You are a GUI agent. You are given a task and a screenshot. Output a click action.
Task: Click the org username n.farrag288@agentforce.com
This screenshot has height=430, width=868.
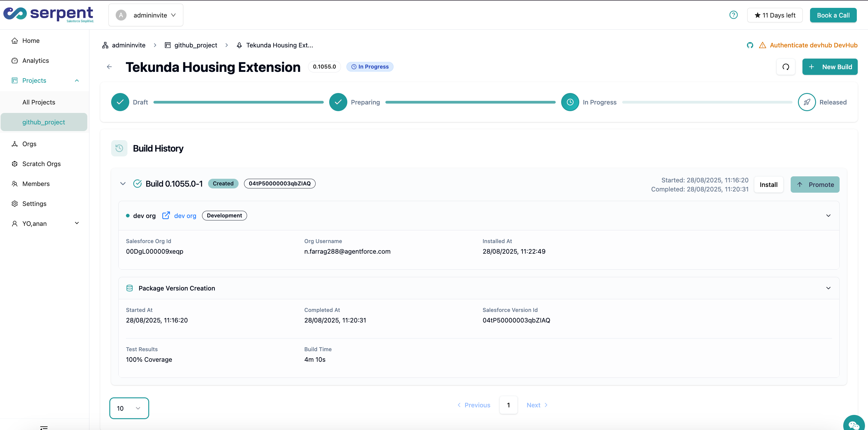point(347,252)
